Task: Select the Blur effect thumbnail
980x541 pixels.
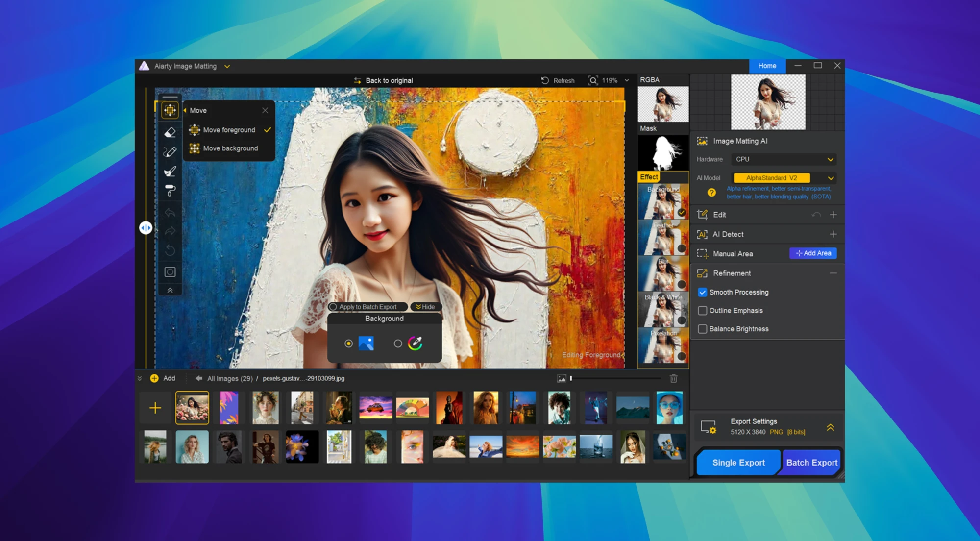Action: coord(663,273)
